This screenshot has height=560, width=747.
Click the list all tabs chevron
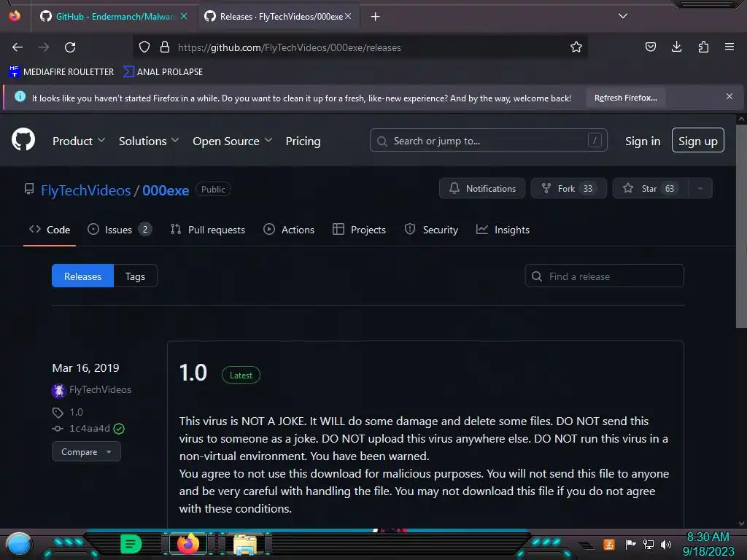623,16
